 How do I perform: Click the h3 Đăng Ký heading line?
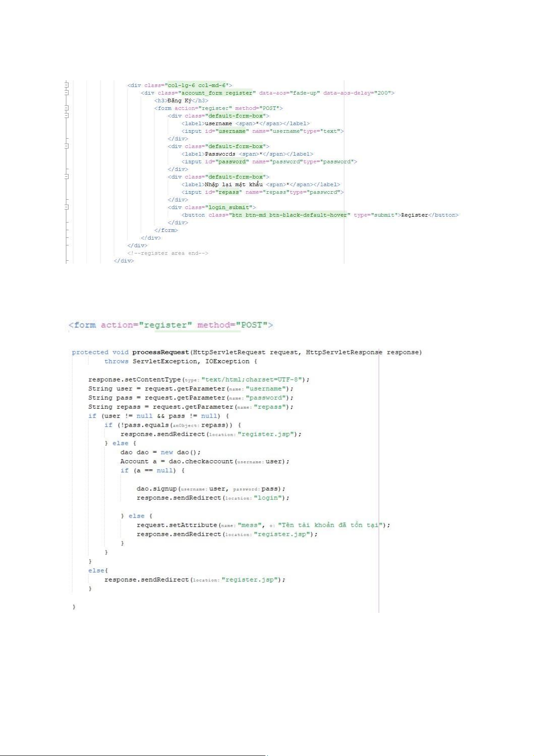tap(181, 101)
